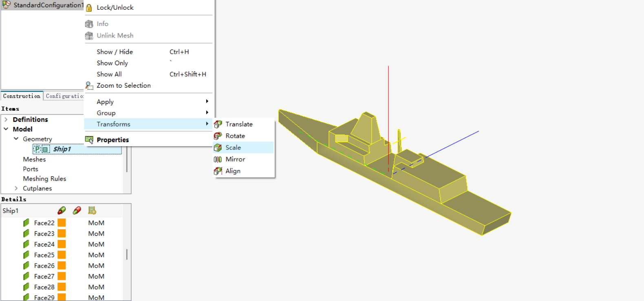Viewport: 644px width, 301px height.
Task: Expand the Definitions tree node
Action: click(x=6, y=119)
